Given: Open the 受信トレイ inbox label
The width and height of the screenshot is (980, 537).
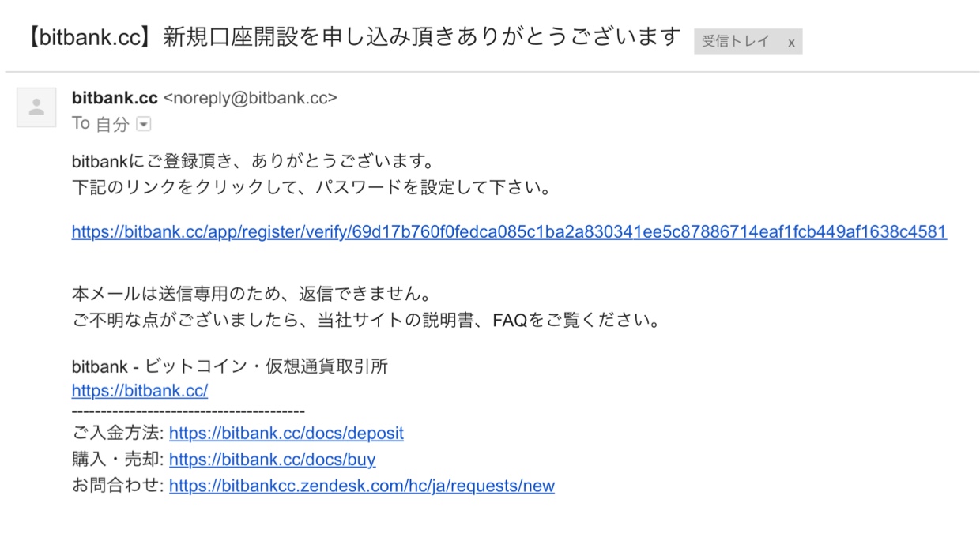Looking at the screenshot, I should (736, 42).
